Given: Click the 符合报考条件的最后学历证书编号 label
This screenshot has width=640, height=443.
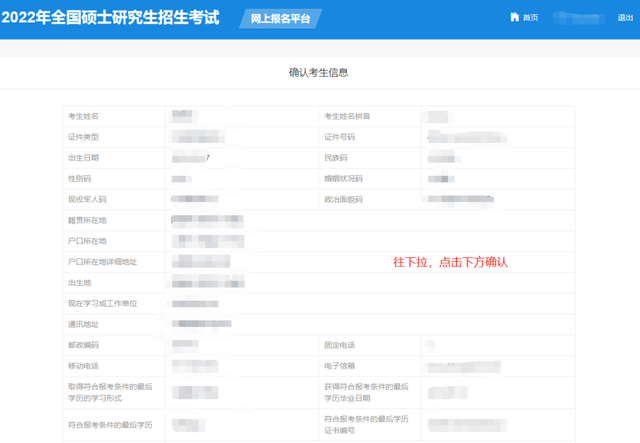Looking at the screenshot, I should (x=367, y=425).
